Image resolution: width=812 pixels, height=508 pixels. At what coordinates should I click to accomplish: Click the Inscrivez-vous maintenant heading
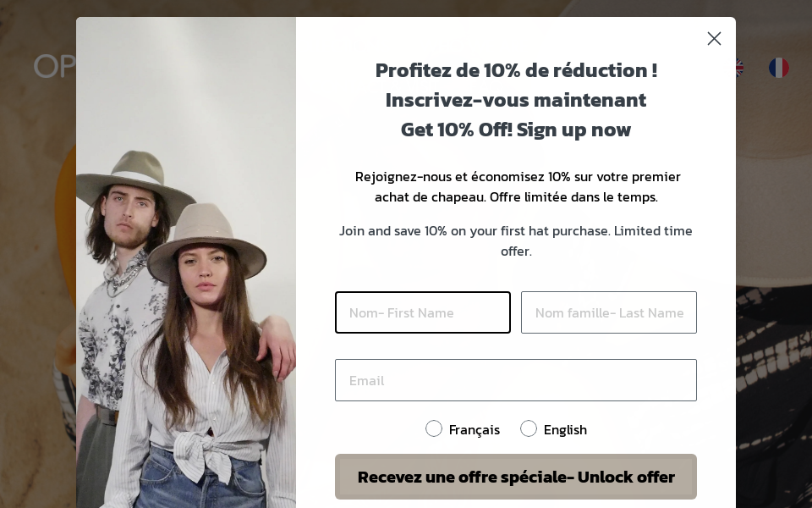point(515,99)
